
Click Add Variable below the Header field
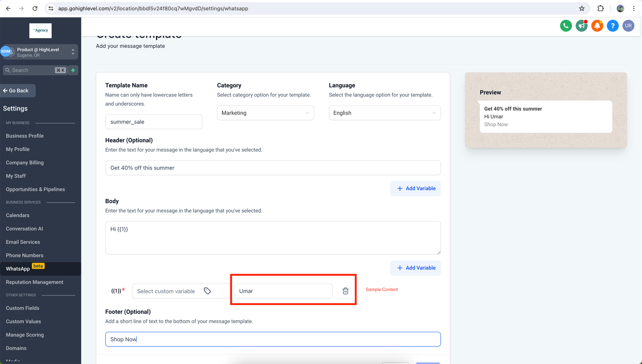(x=416, y=188)
